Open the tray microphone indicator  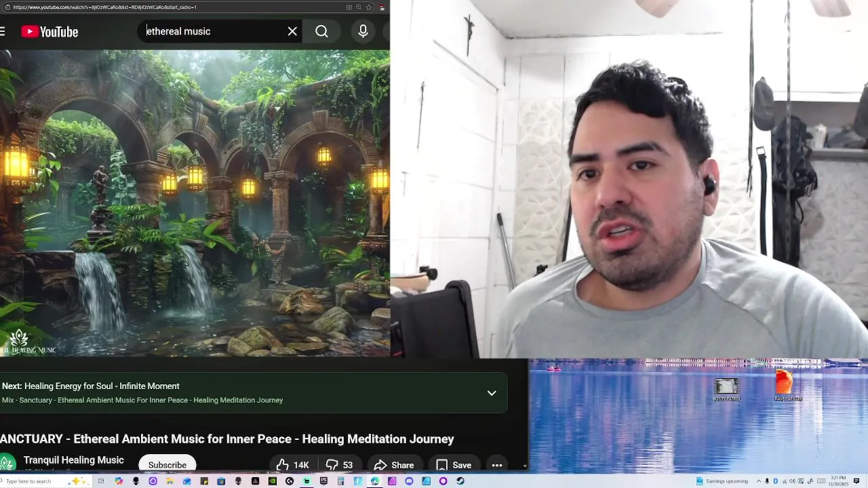click(x=767, y=481)
